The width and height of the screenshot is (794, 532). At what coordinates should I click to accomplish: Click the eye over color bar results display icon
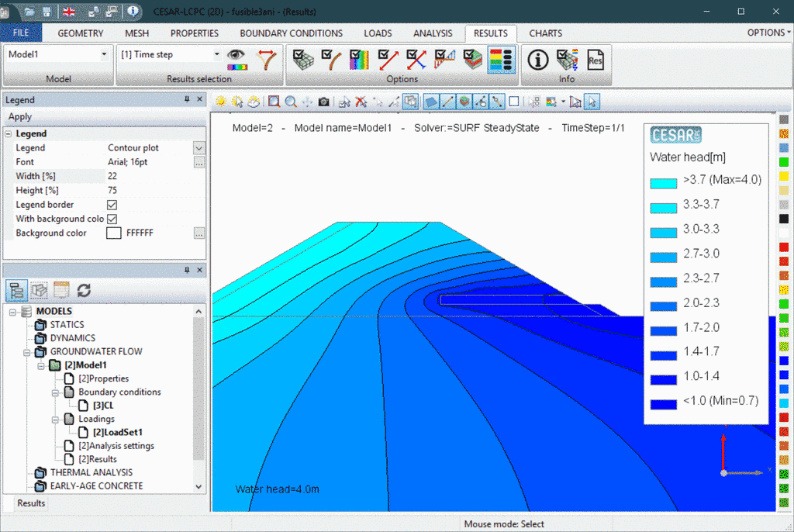pyautogui.click(x=236, y=59)
